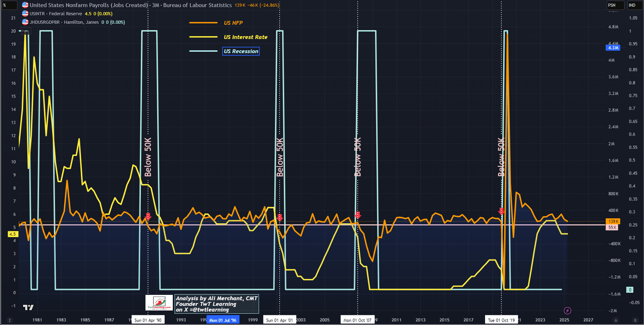
Task: Select the Below 50K label near 1990
Action: pos(148,157)
